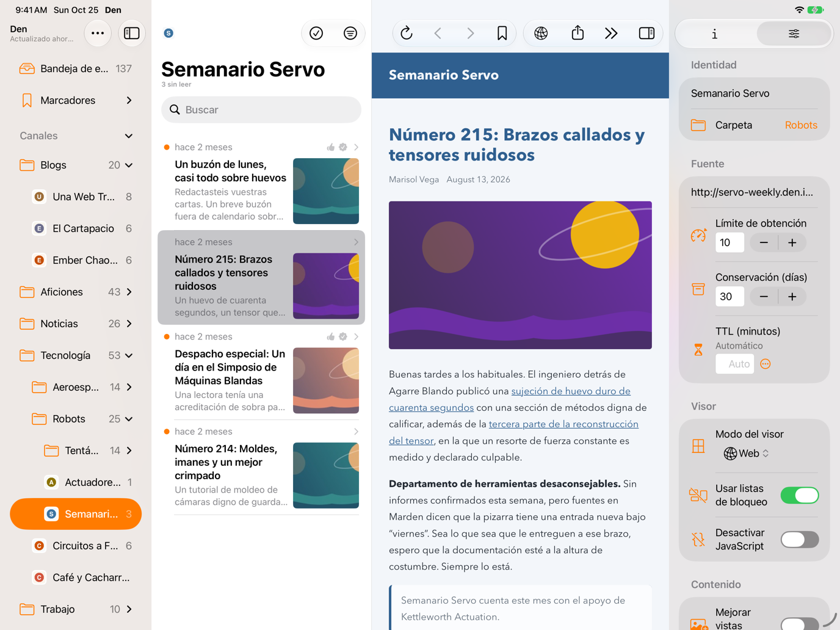Open Marcadores bookmarks list
This screenshot has width=840, height=630.
pyautogui.click(x=76, y=100)
